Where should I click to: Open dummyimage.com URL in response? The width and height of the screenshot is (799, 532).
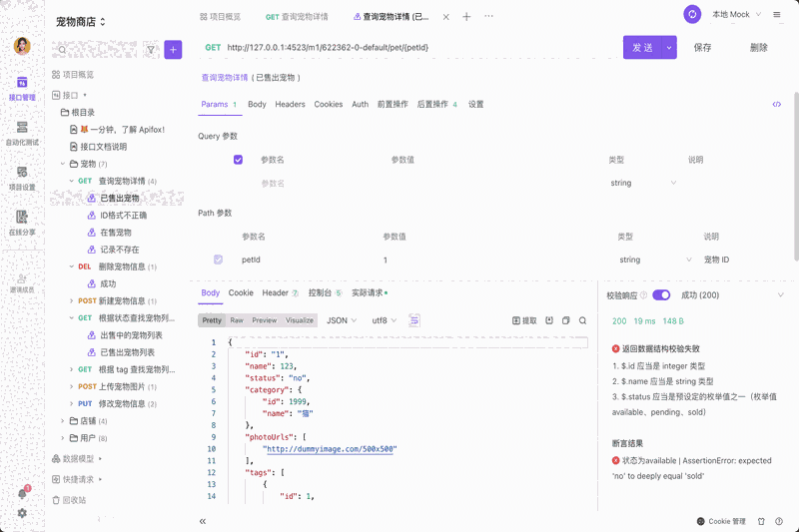tap(330, 449)
